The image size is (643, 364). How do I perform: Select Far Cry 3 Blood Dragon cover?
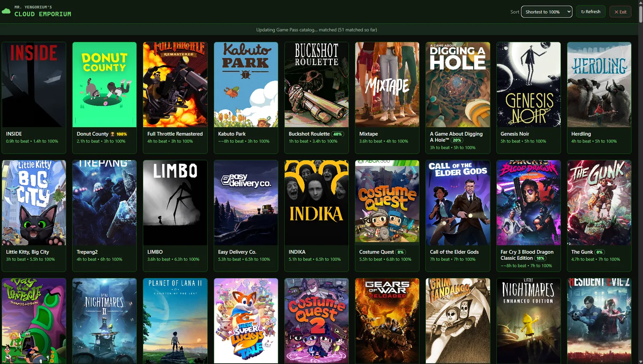528,203
